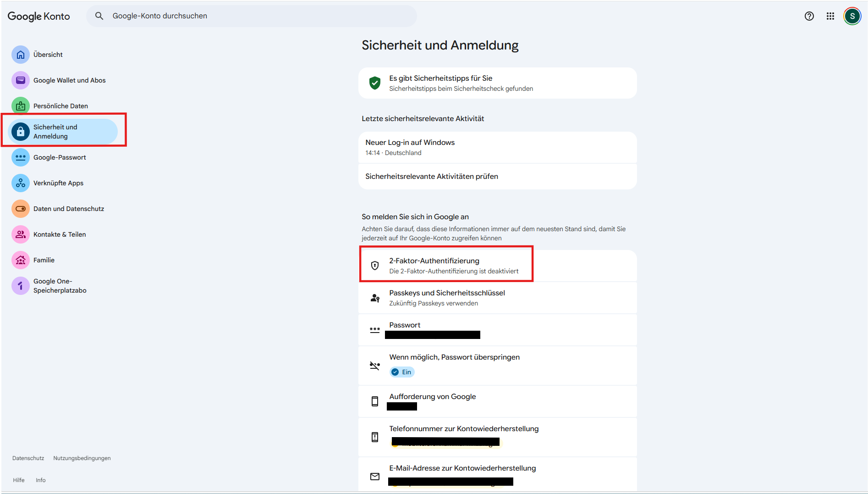Image resolution: width=868 pixels, height=494 pixels.
Task: Open Aufforderung von Google row
Action: [x=498, y=401]
